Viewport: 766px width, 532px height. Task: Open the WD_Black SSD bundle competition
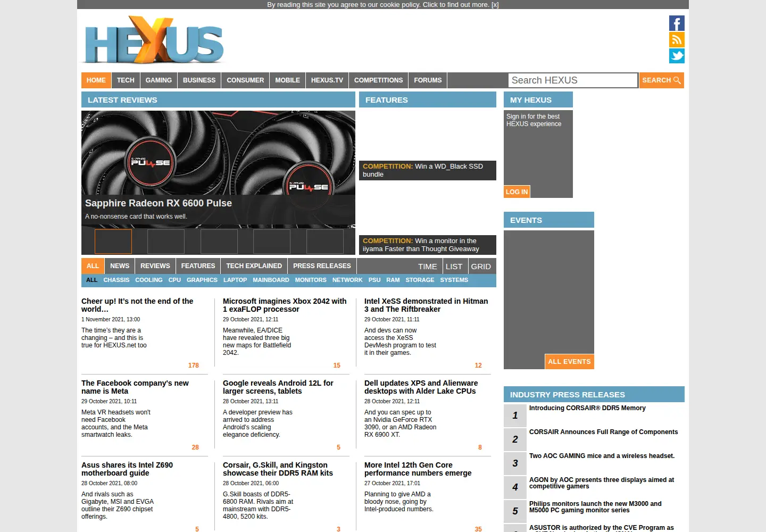click(428, 170)
